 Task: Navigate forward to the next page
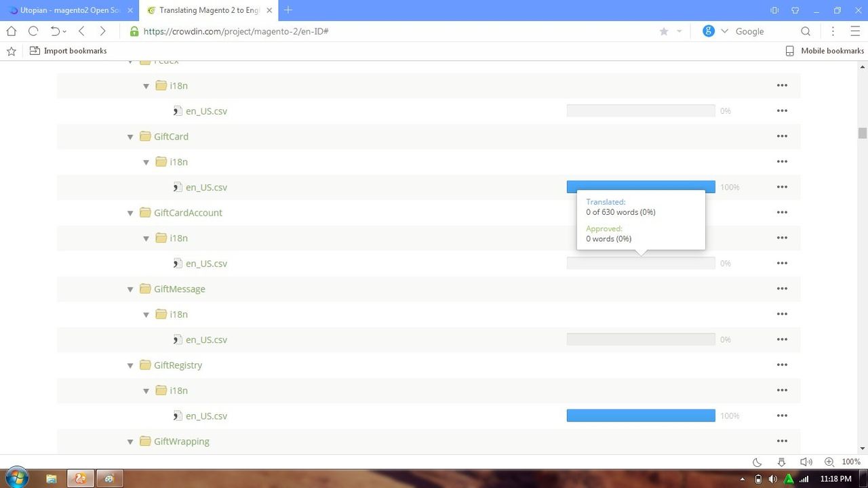tap(103, 31)
